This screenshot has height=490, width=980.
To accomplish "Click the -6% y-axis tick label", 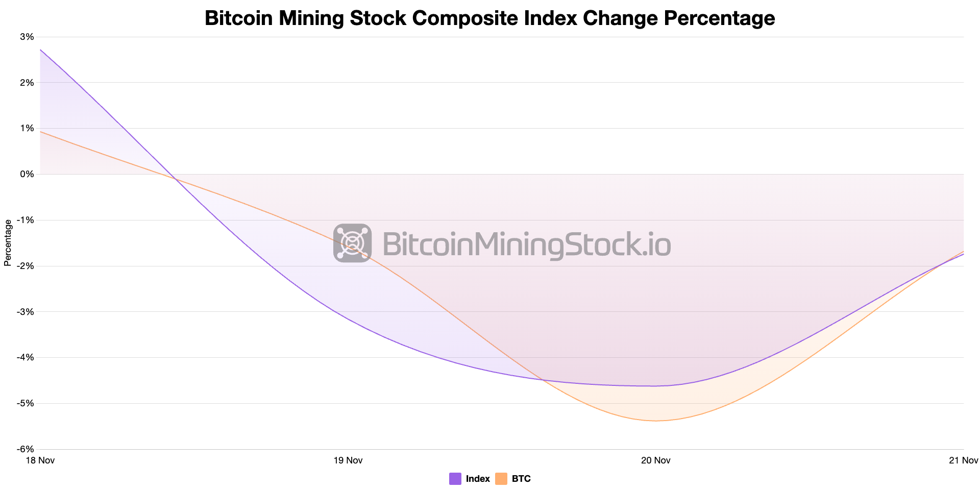I will pyautogui.click(x=26, y=449).
